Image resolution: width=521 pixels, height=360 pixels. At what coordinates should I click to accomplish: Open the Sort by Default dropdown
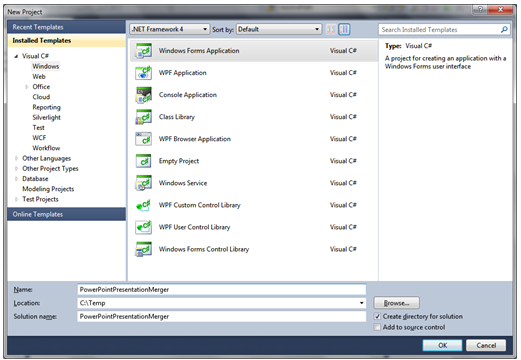click(279, 29)
